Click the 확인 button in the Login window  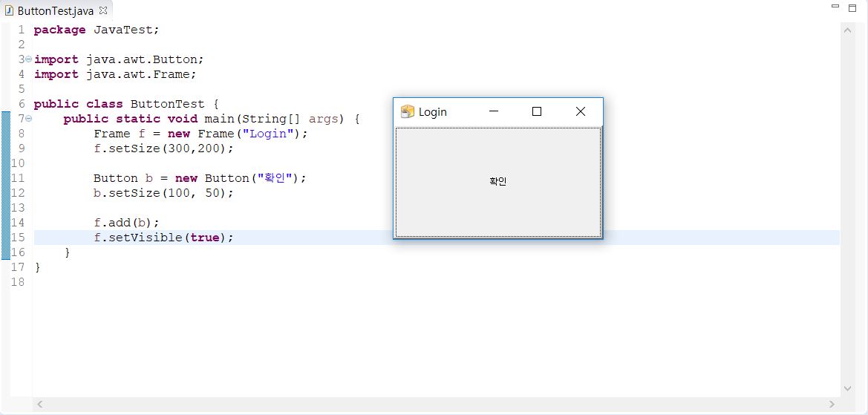coord(498,181)
